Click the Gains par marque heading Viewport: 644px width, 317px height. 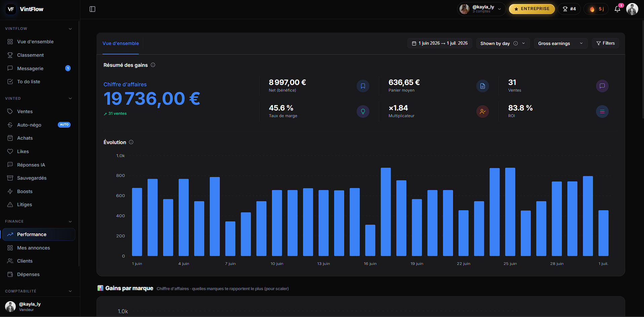129,288
